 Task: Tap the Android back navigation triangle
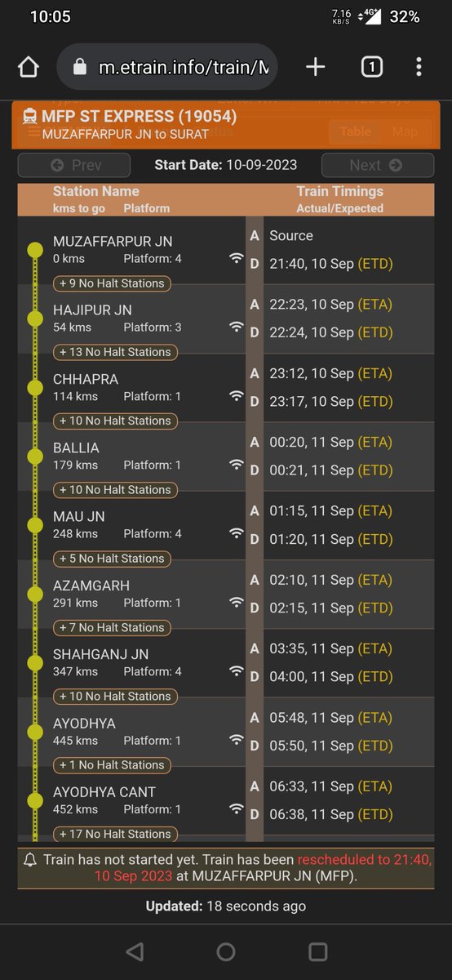tap(135, 951)
